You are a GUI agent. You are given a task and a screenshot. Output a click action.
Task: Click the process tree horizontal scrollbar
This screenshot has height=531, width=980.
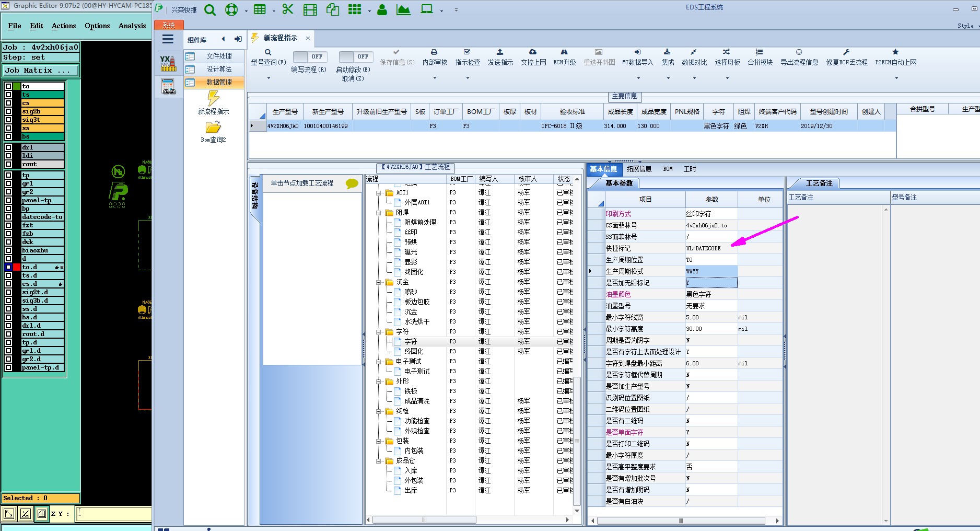point(424,520)
